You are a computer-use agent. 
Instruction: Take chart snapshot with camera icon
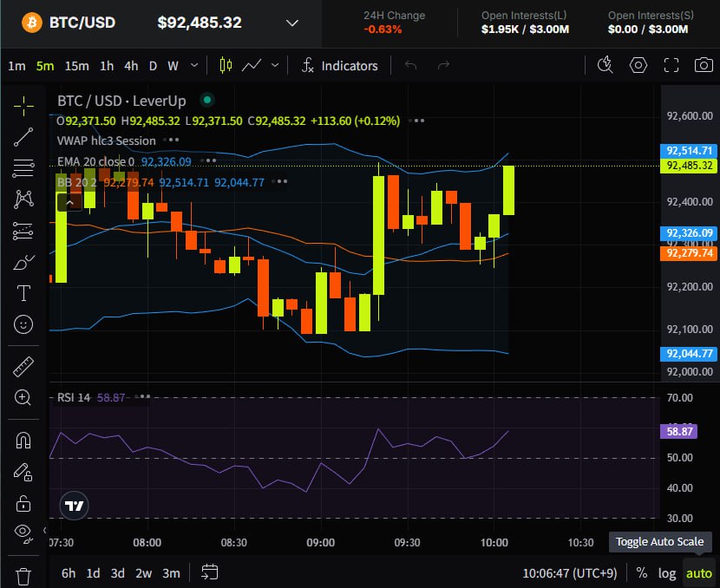(x=704, y=65)
